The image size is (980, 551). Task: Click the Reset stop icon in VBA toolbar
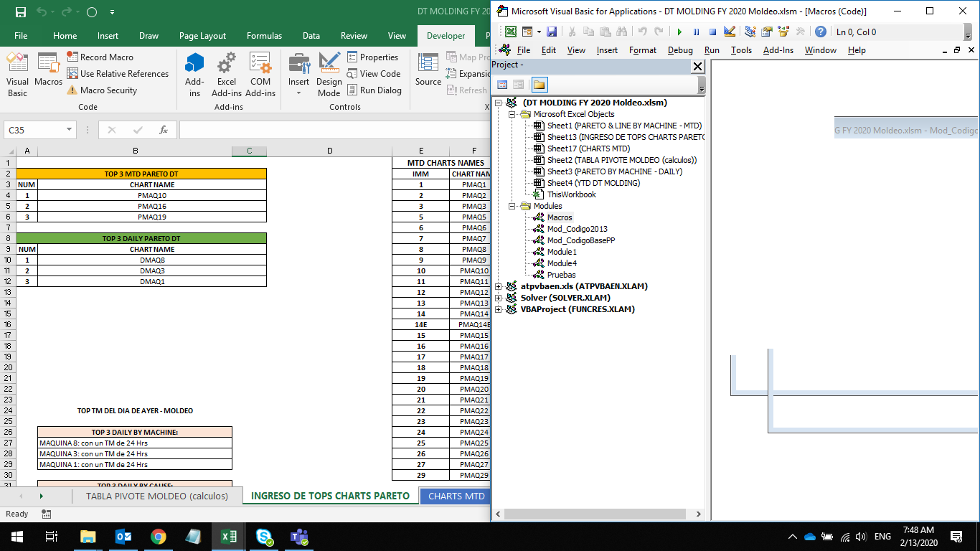click(x=712, y=32)
